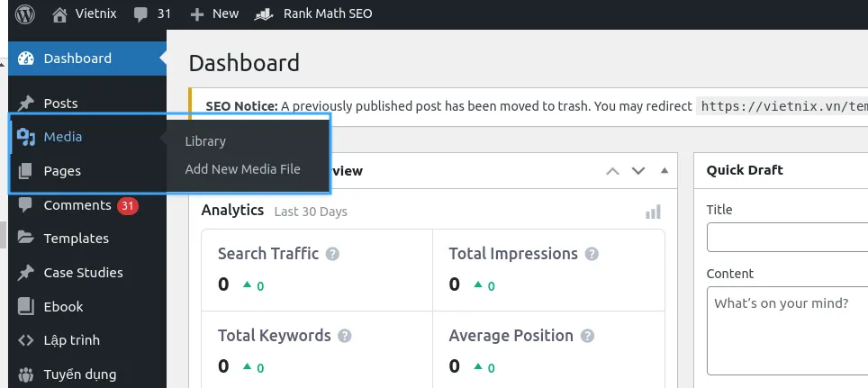Open the Rank Math SEO chart icon
The image size is (868, 388).
click(x=264, y=14)
